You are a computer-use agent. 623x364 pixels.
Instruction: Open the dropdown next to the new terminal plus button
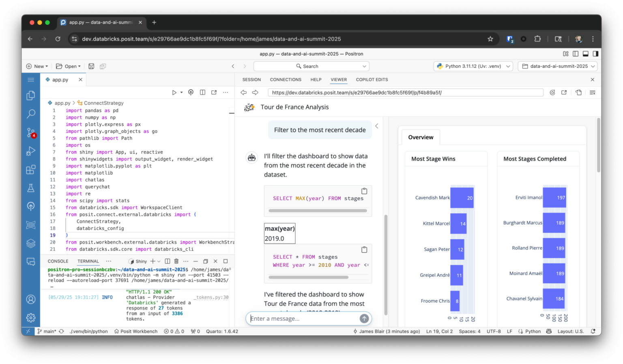(x=158, y=261)
